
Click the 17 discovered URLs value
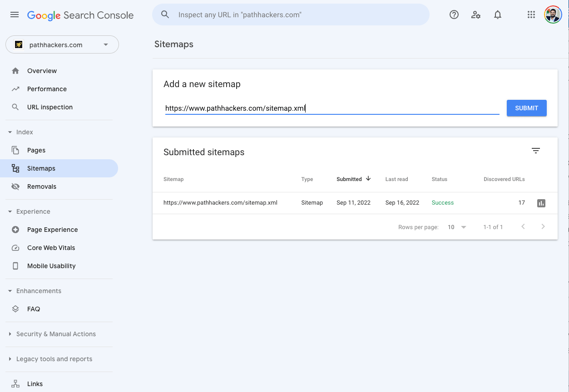point(521,203)
